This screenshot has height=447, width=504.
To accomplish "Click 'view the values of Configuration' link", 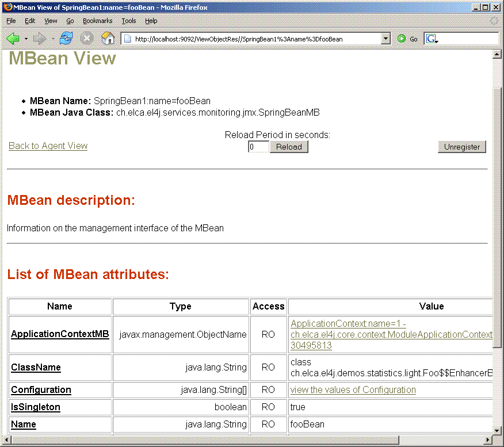I will (353, 390).
